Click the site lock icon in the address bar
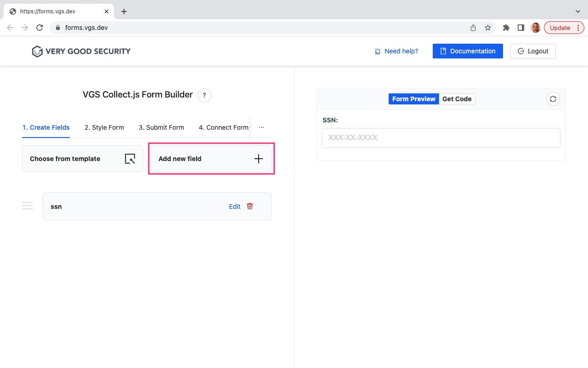 click(x=57, y=28)
